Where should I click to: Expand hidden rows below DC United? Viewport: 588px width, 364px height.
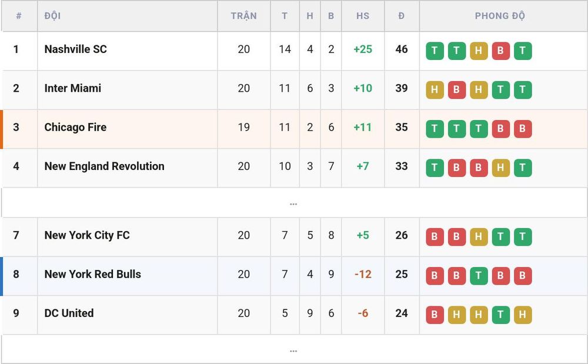(293, 349)
